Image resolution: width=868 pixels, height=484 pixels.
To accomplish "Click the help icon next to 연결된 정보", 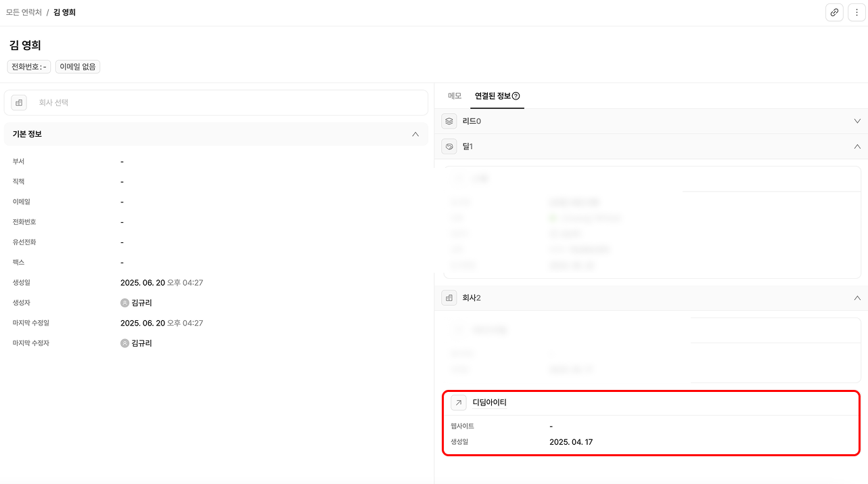I will click(x=516, y=96).
